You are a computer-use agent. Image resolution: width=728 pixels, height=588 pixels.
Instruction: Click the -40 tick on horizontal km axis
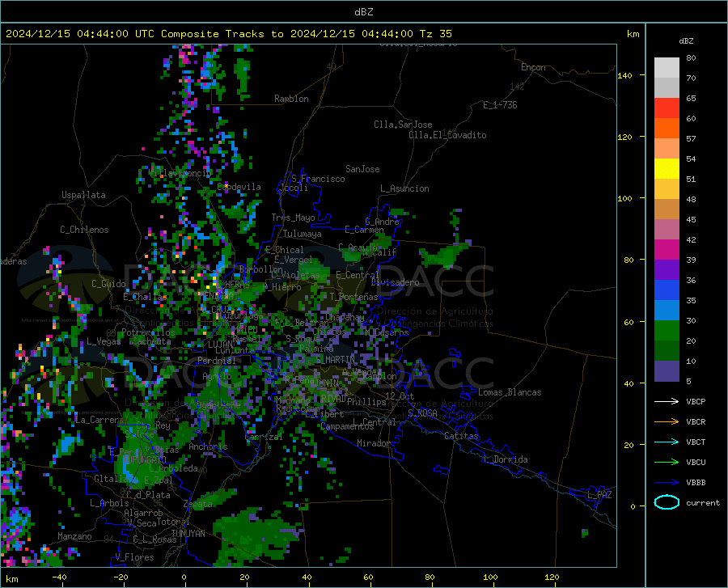[59, 577]
